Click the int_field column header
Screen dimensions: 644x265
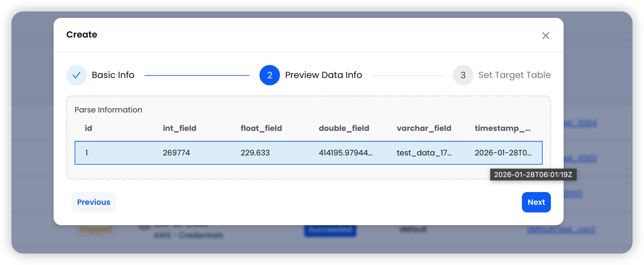179,128
